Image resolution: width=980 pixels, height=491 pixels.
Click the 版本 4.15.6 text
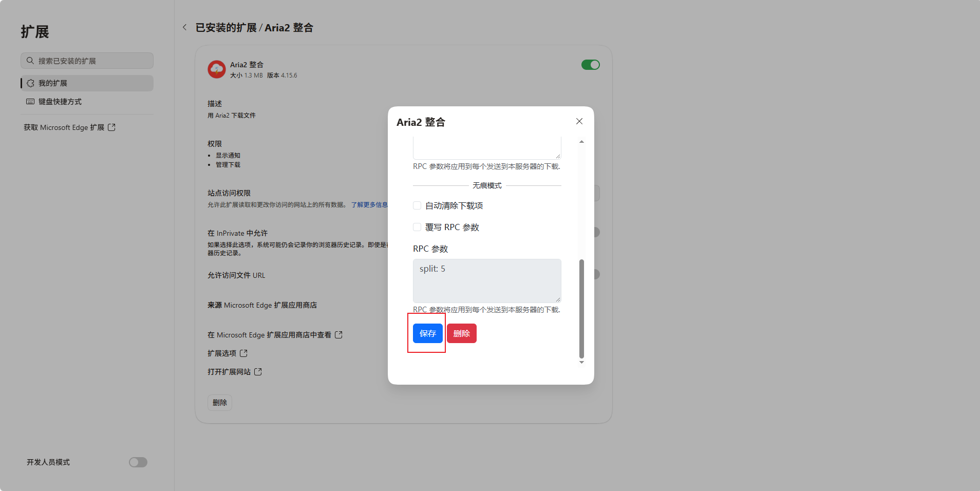(x=282, y=75)
